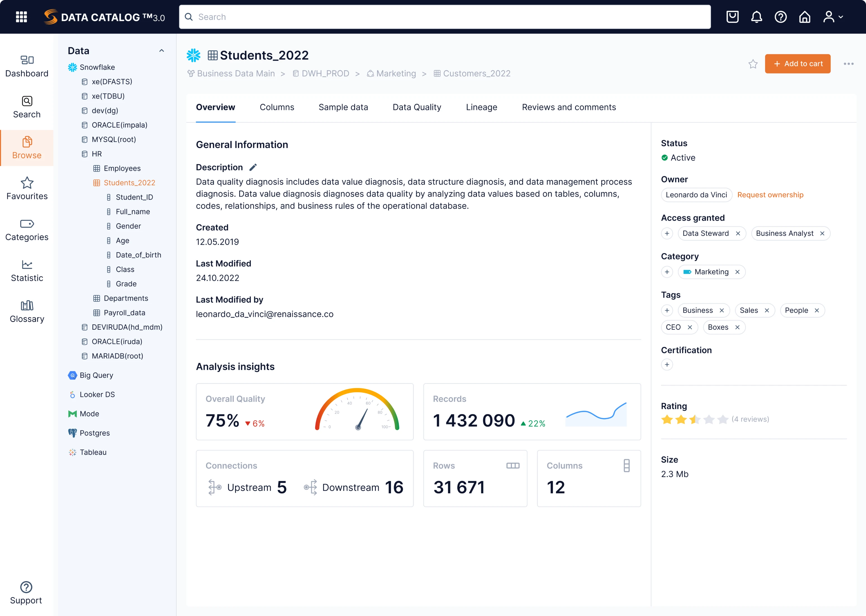
Task: Star the Students_2022 table as favourite
Action: pos(753,64)
